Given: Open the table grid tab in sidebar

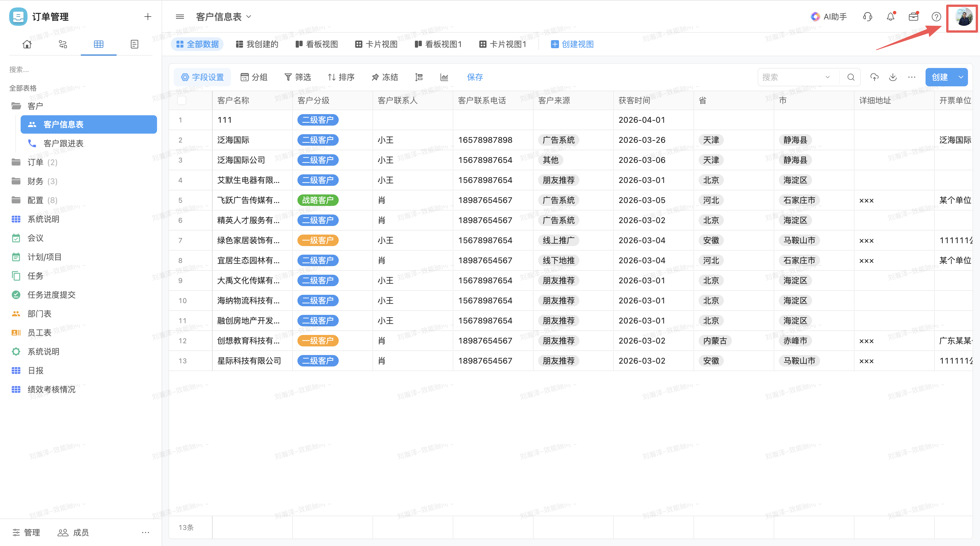Looking at the screenshot, I should click(x=99, y=44).
